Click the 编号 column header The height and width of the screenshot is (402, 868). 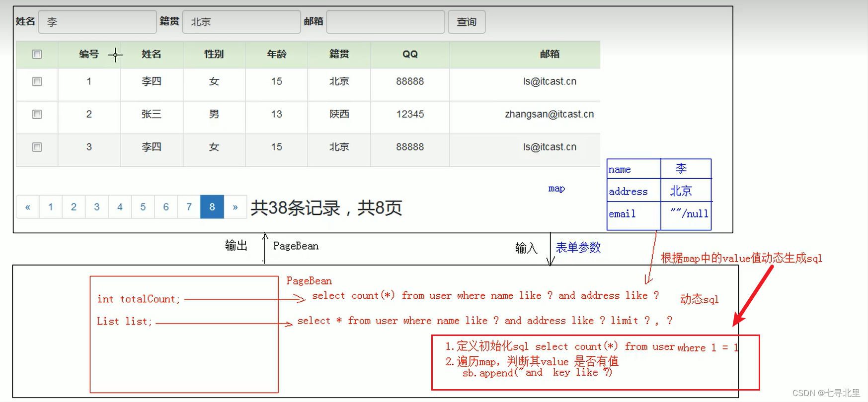(89, 54)
